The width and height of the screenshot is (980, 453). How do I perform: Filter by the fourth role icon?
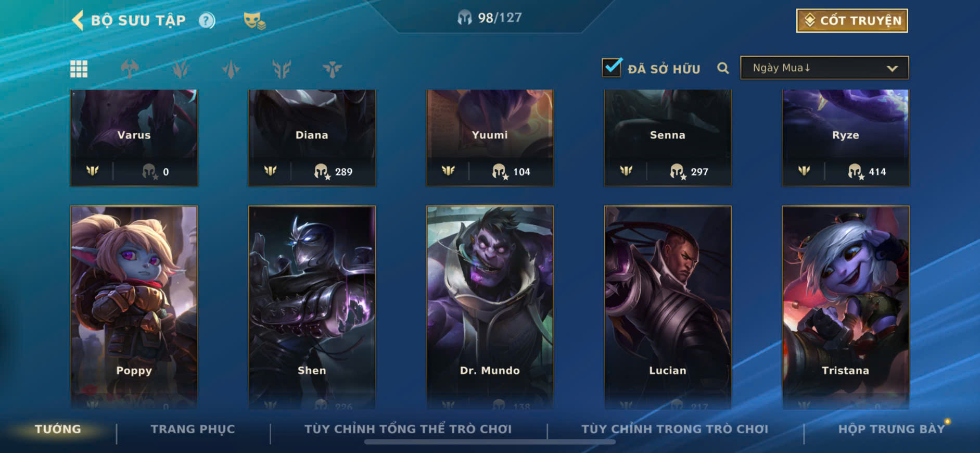coord(282,69)
